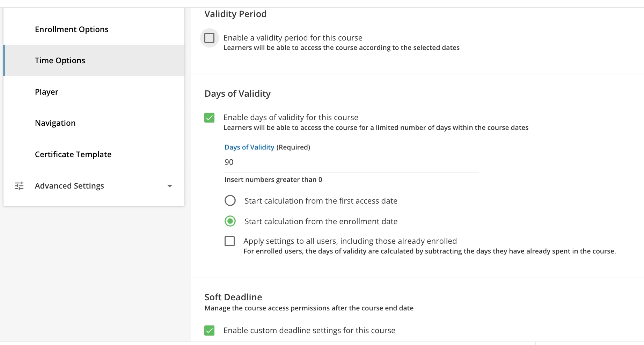Click the Days of Validity input field
Viewport: 644px width, 345px height.
(x=351, y=162)
